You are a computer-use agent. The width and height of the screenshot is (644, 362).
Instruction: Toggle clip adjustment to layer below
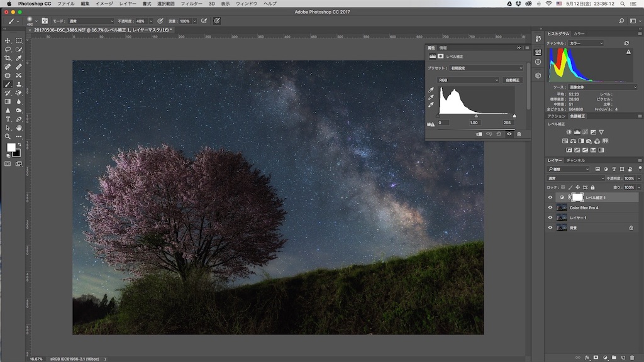tap(479, 134)
